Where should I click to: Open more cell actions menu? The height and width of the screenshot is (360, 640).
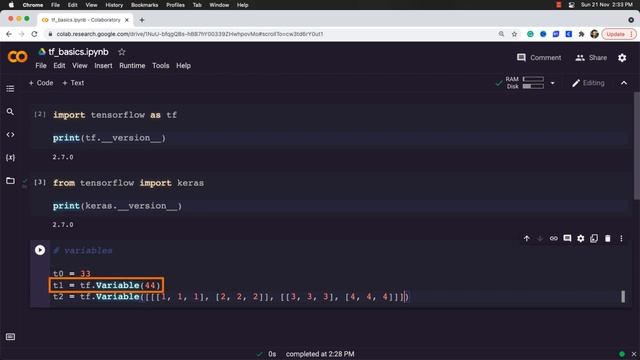pos(621,238)
